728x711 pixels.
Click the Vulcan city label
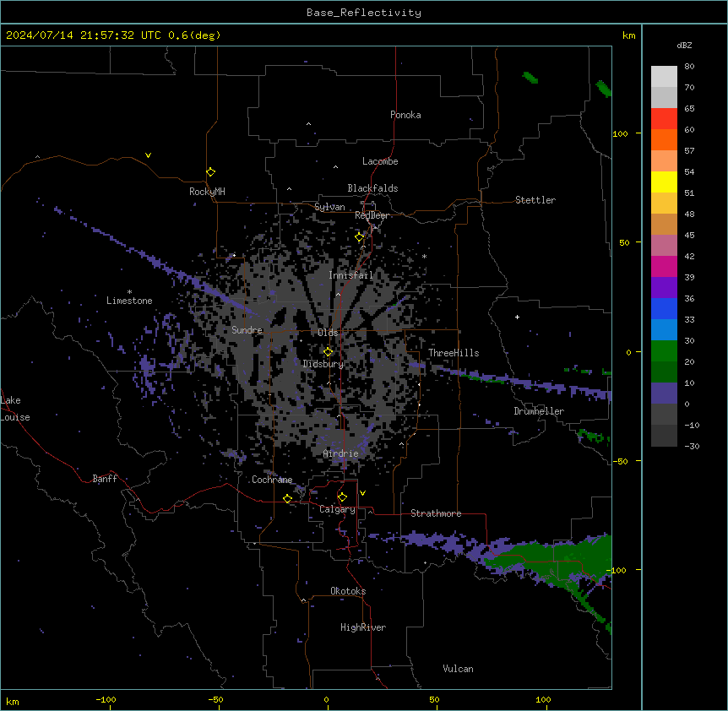click(459, 669)
